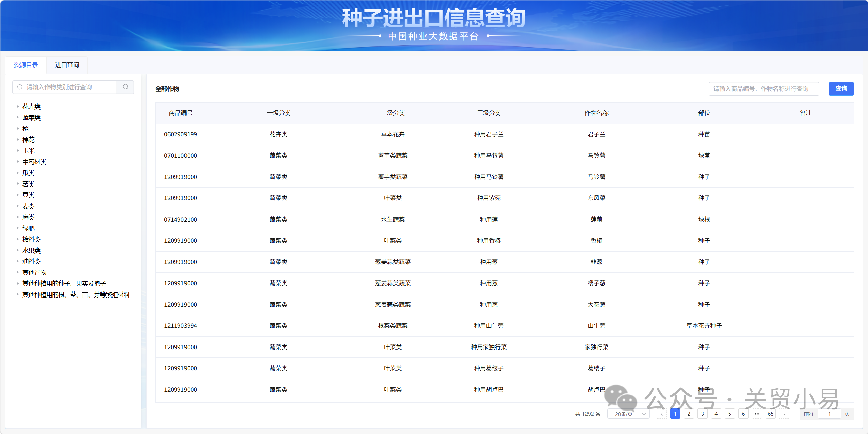Screen dimensions: 868x434
Task: Click previous page arrow in pagination
Action: pos(662,414)
